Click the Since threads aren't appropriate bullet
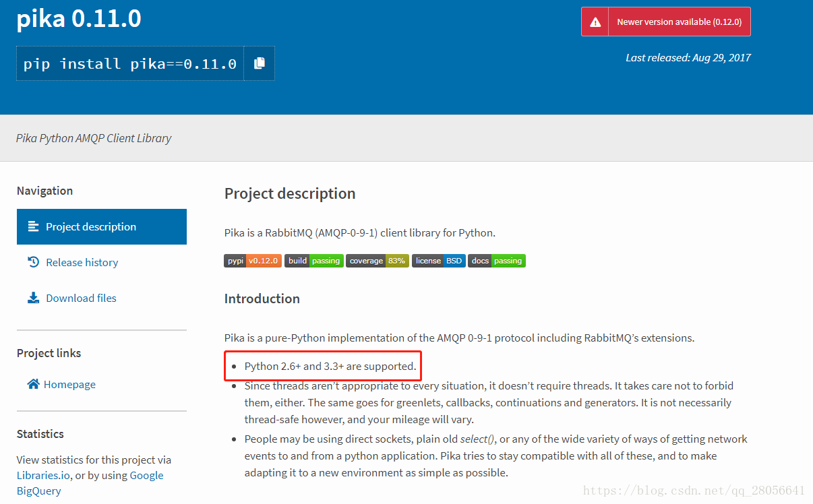Image resolution: width=813 pixels, height=504 pixels. coord(489,402)
